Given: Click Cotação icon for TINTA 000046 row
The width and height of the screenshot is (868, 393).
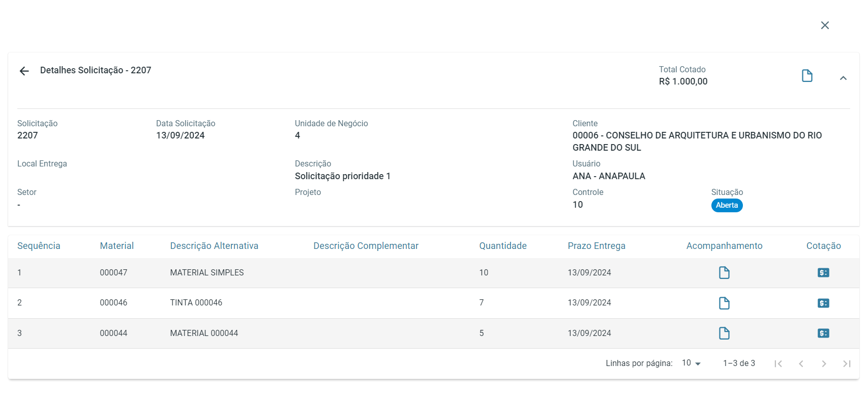Looking at the screenshot, I should (823, 303).
